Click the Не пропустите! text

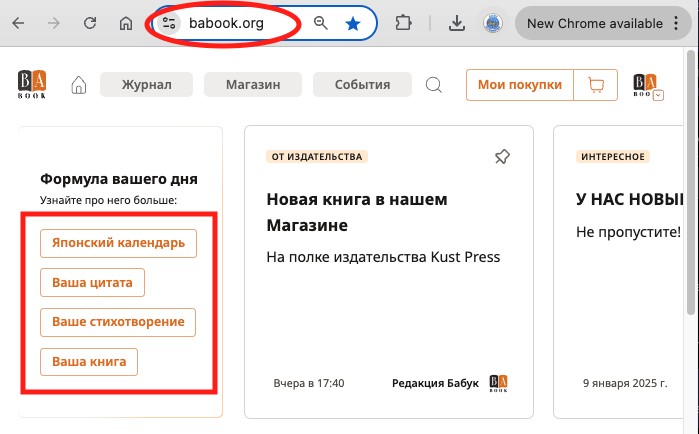[x=628, y=232]
